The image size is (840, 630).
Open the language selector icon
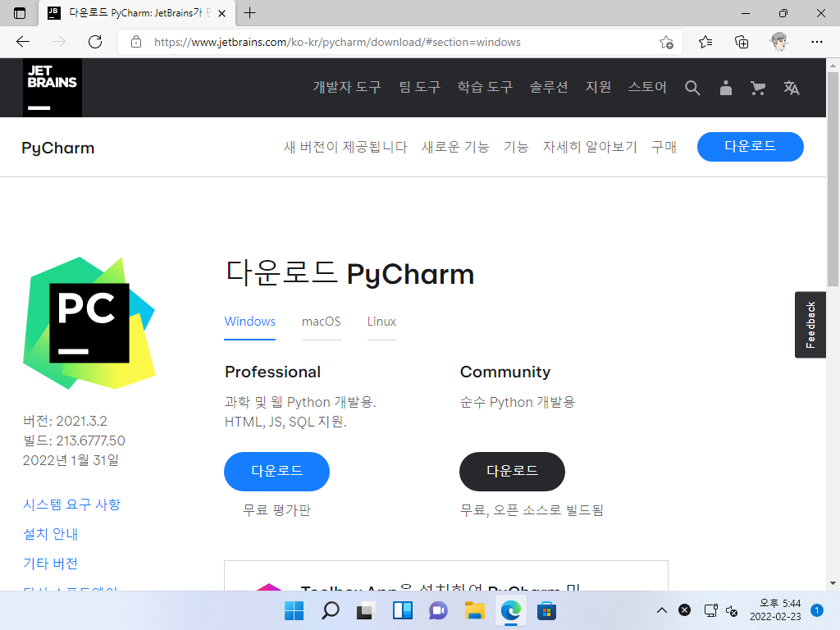(x=792, y=88)
